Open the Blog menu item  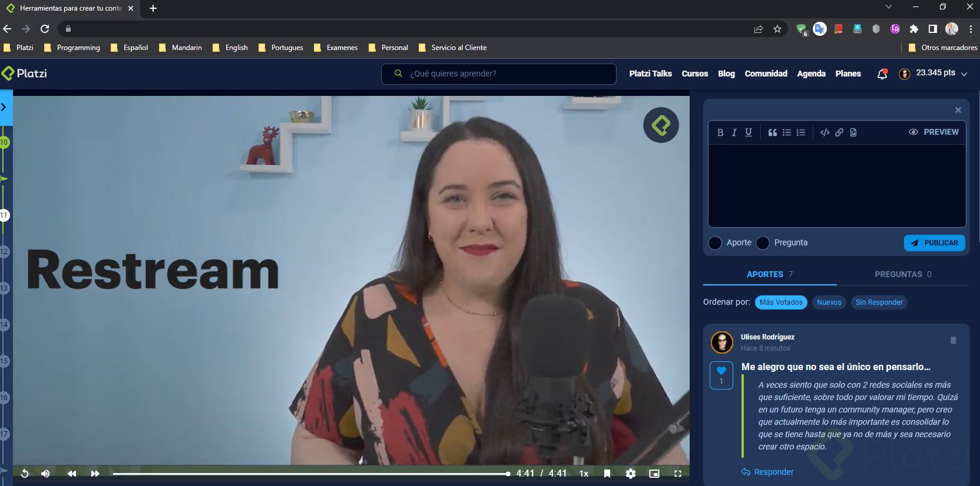[726, 74]
